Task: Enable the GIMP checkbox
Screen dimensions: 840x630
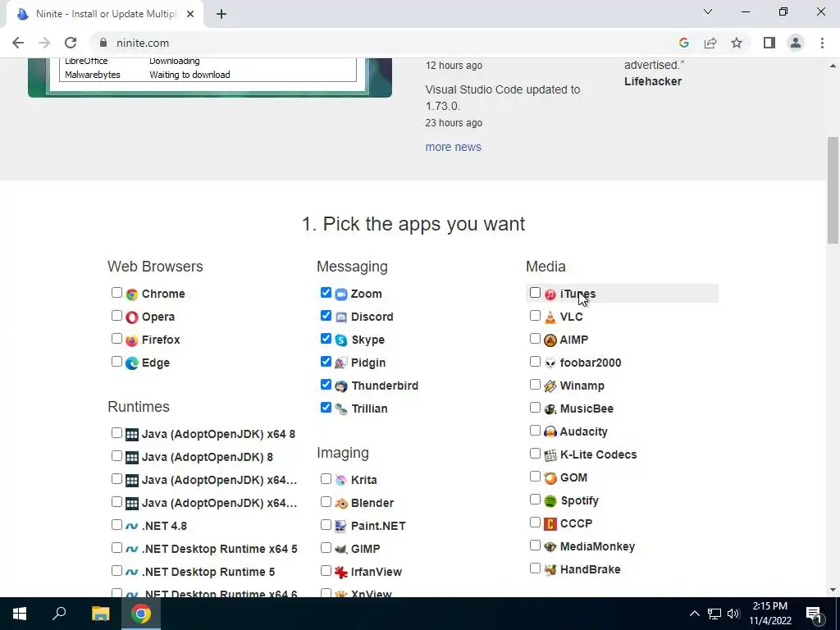Action: coord(326,547)
